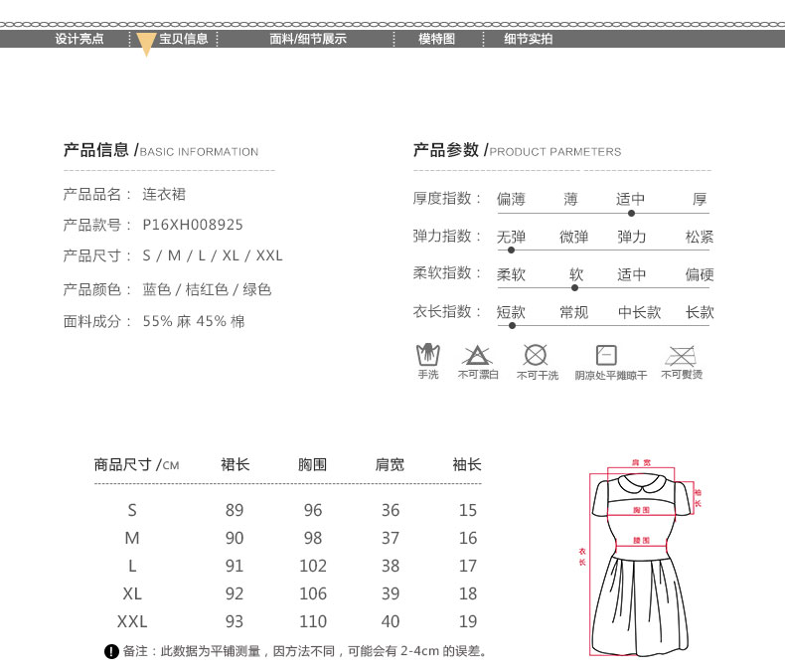785x672 pixels.
Task: Click the M size row label
Action: click(x=132, y=538)
